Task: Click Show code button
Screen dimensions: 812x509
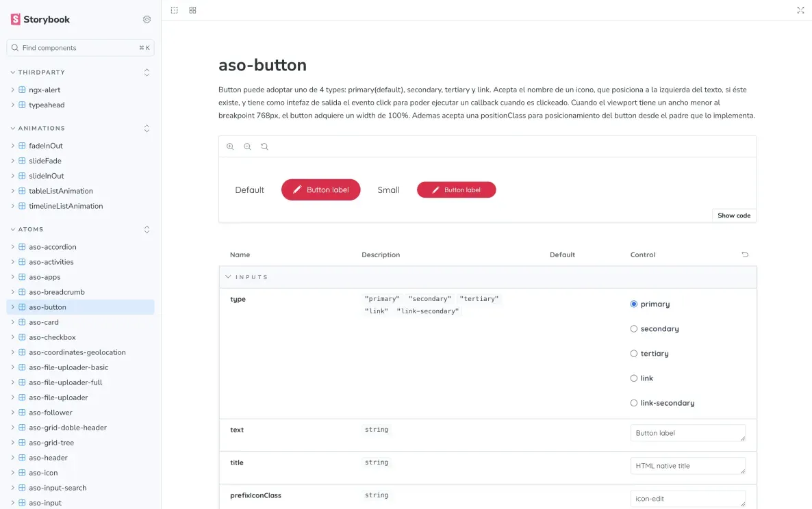Action: click(734, 216)
